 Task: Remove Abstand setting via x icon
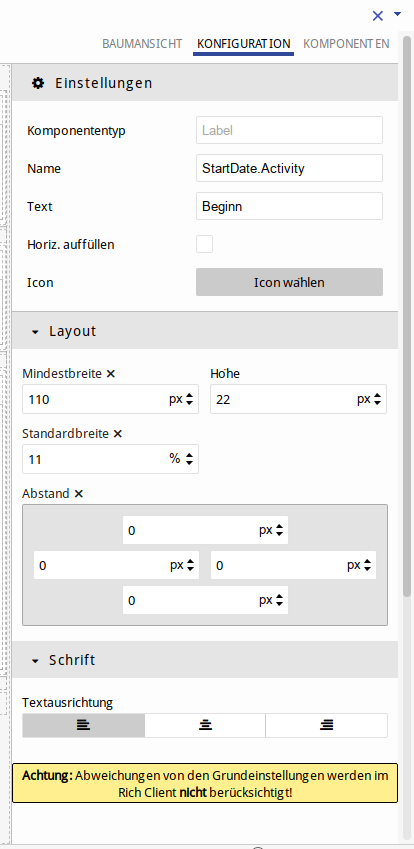tap(78, 494)
